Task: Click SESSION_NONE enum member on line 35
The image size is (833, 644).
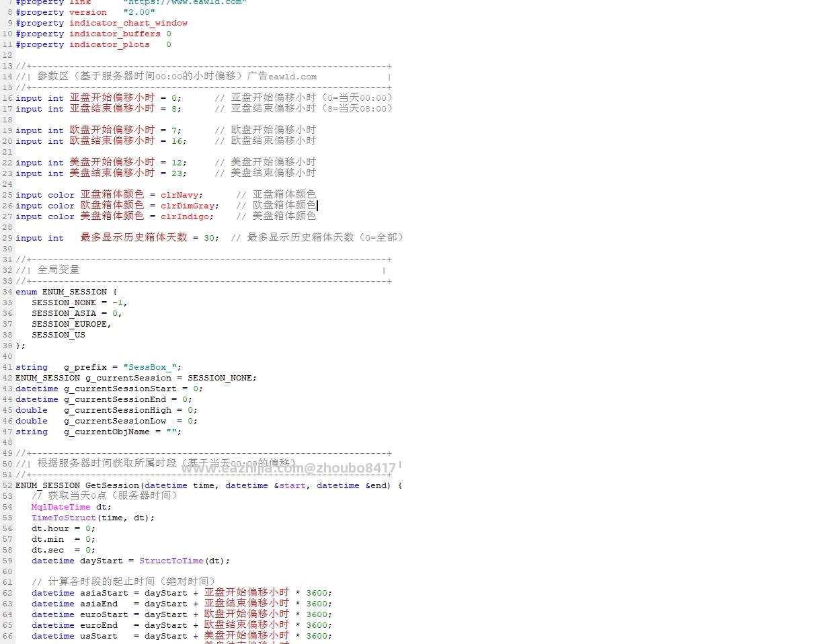Action: pyautogui.click(x=64, y=303)
